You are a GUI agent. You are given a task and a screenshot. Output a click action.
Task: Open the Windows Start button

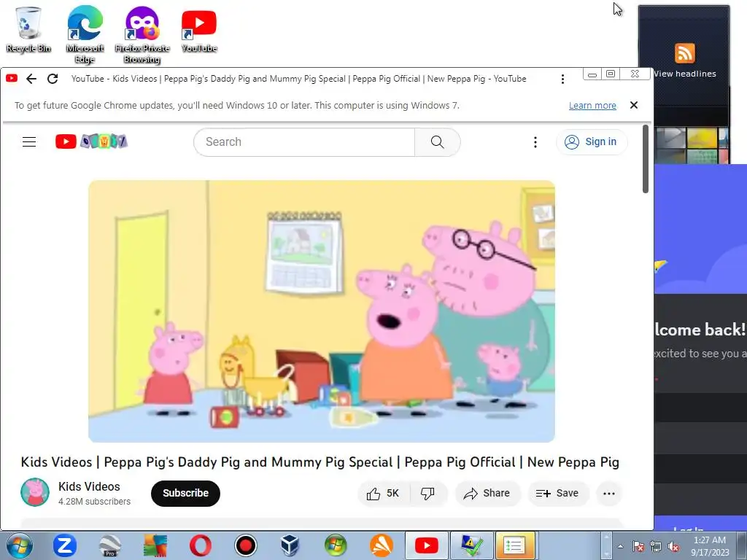[20, 545]
